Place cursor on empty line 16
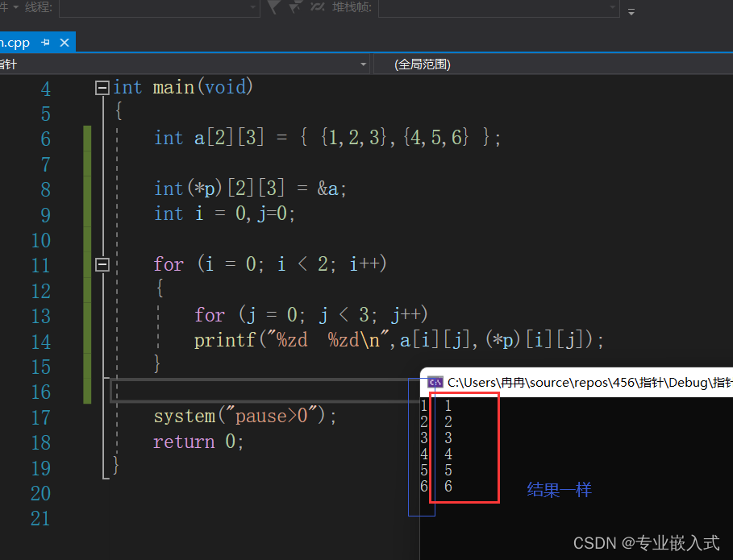The height and width of the screenshot is (560, 733). tap(266, 391)
